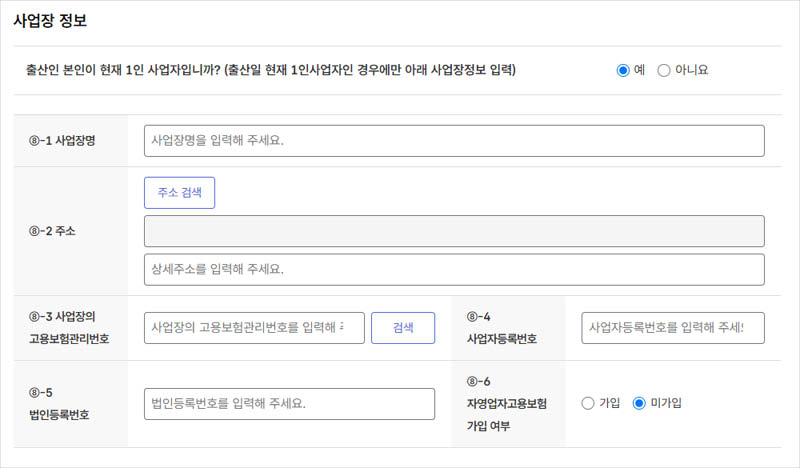Focus the 상세주소 input field
The image size is (800, 468).
pyautogui.click(x=454, y=269)
